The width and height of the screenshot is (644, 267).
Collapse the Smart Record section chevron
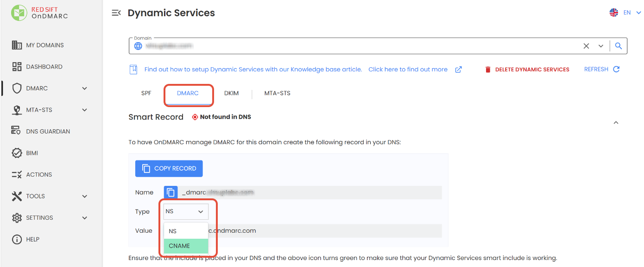point(616,123)
